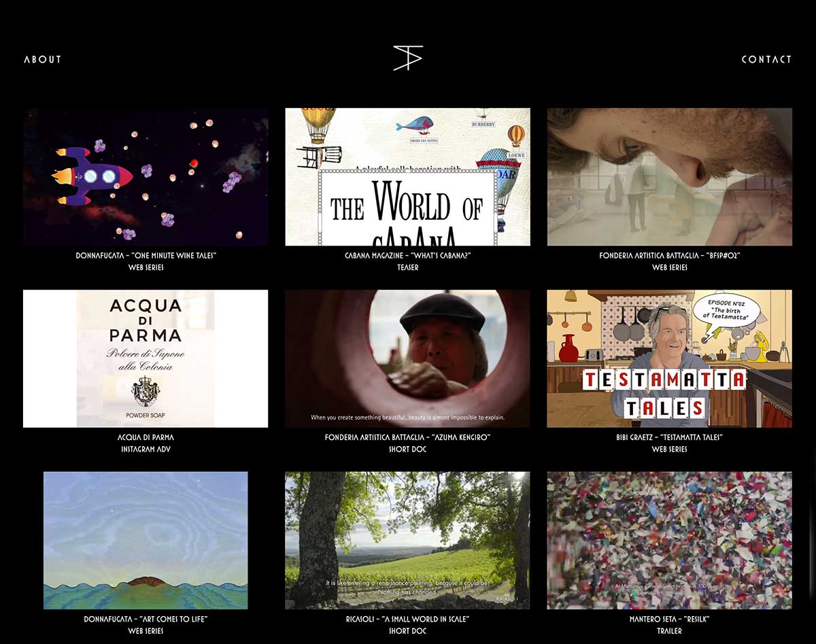Click the Ricasoli "A Small World in Scale" title
816x644 pixels.
click(x=407, y=619)
